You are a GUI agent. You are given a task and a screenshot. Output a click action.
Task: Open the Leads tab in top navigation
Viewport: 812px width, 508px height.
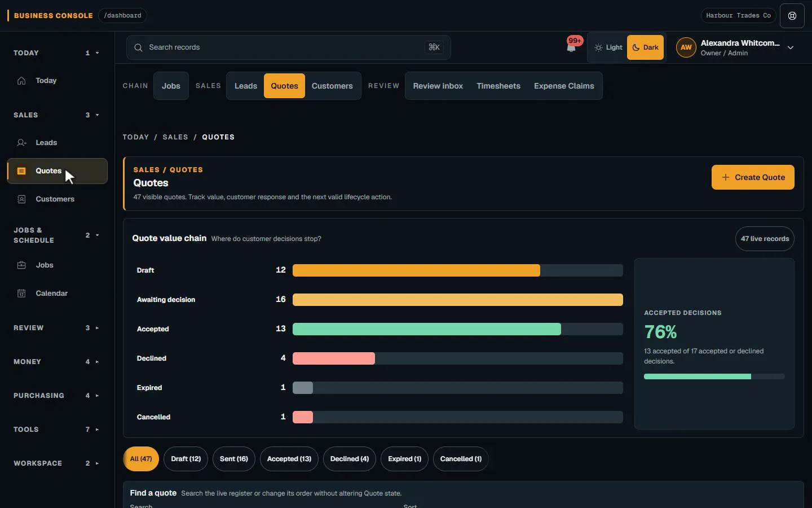click(x=246, y=86)
